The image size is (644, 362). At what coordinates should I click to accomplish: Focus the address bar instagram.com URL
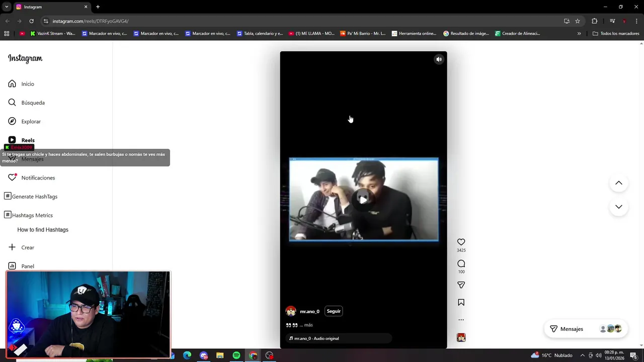click(91, 21)
